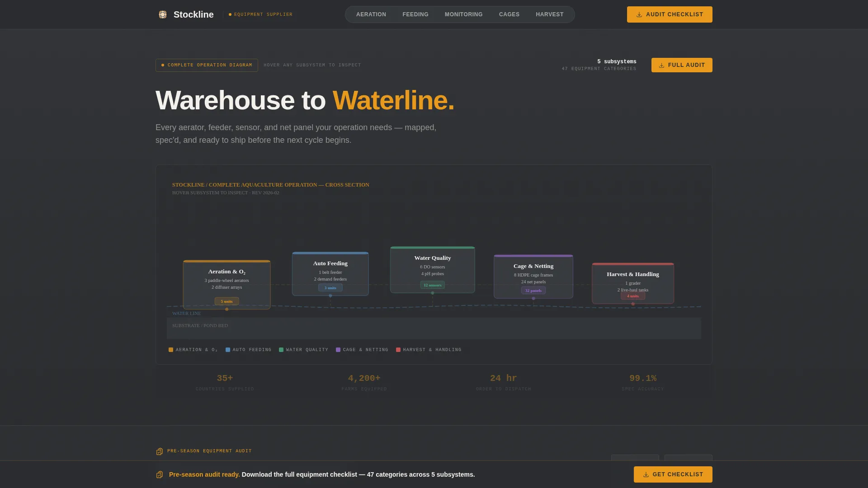Click the '6 DO sensors' line
This screenshot has height=488, width=868.
coord(433,267)
